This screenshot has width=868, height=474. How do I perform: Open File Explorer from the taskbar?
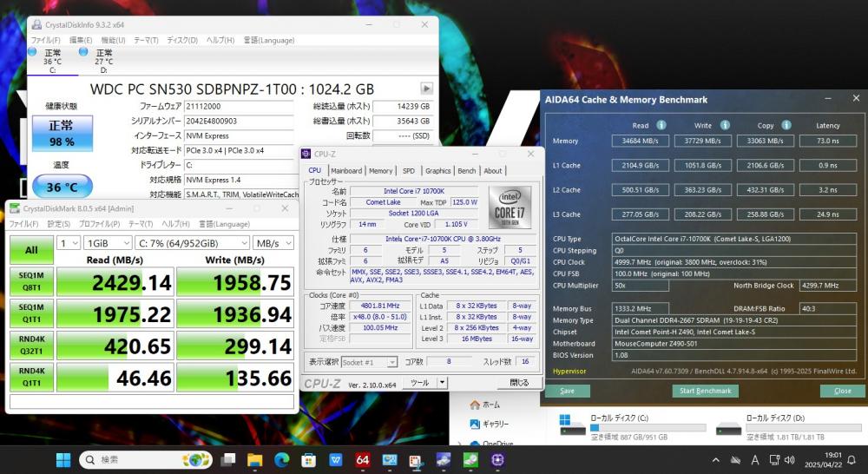(254, 459)
